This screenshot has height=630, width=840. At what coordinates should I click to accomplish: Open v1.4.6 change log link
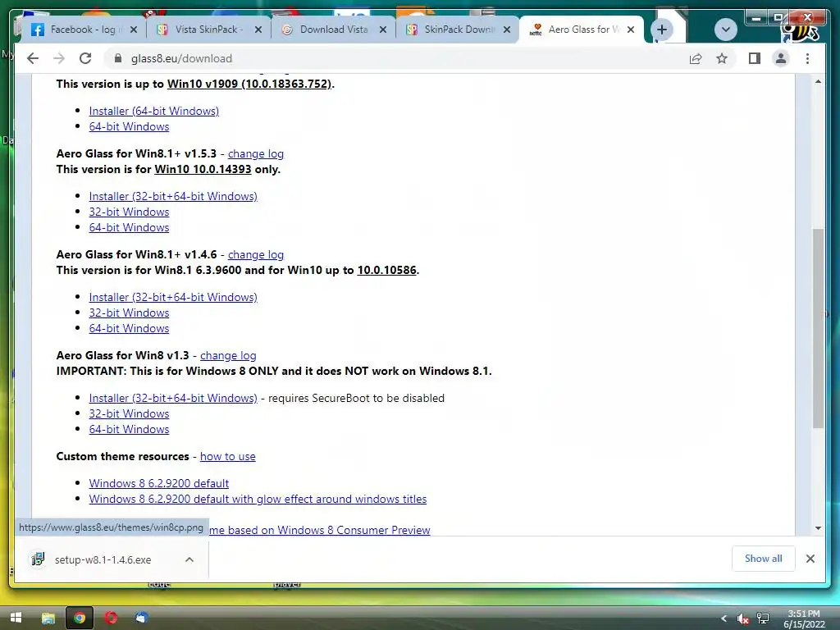pyautogui.click(x=256, y=254)
